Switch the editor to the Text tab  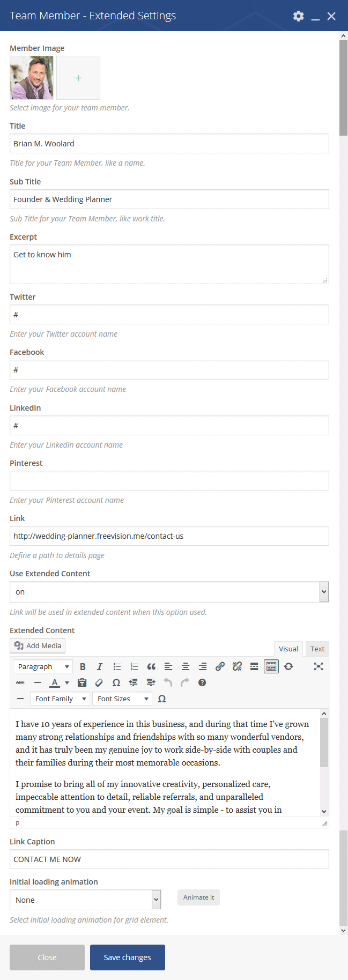pos(317,649)
